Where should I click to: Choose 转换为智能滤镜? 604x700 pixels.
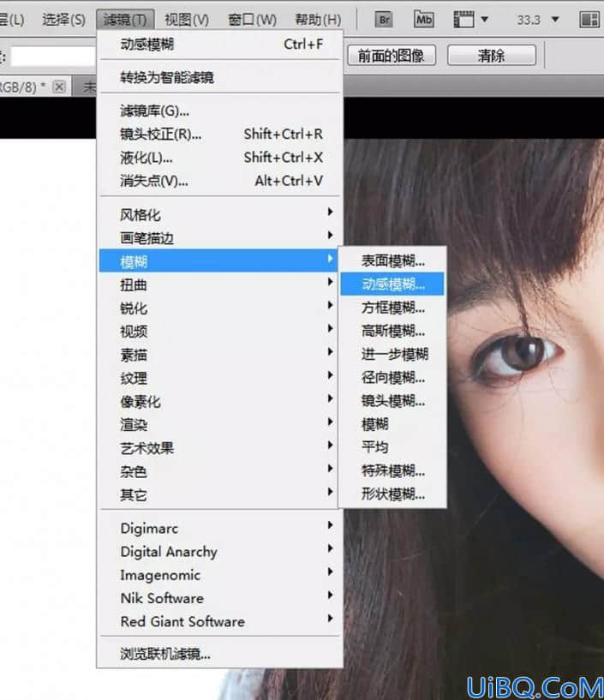click(x=220, y=77)
